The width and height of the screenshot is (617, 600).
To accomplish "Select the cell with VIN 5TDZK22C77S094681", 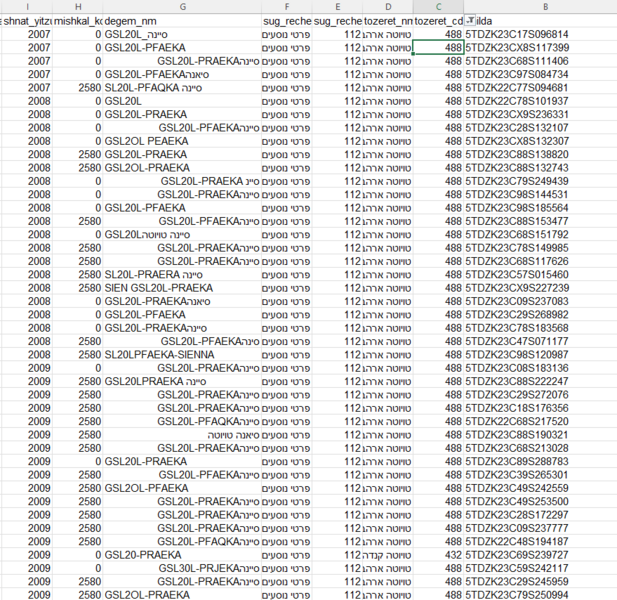I will pos(540,88).
